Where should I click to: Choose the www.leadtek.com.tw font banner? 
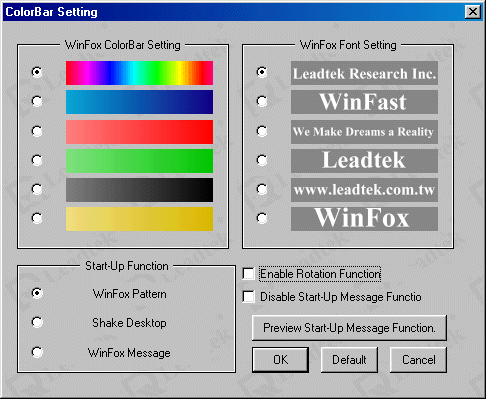pyautogui.click(x=364, y=190)
